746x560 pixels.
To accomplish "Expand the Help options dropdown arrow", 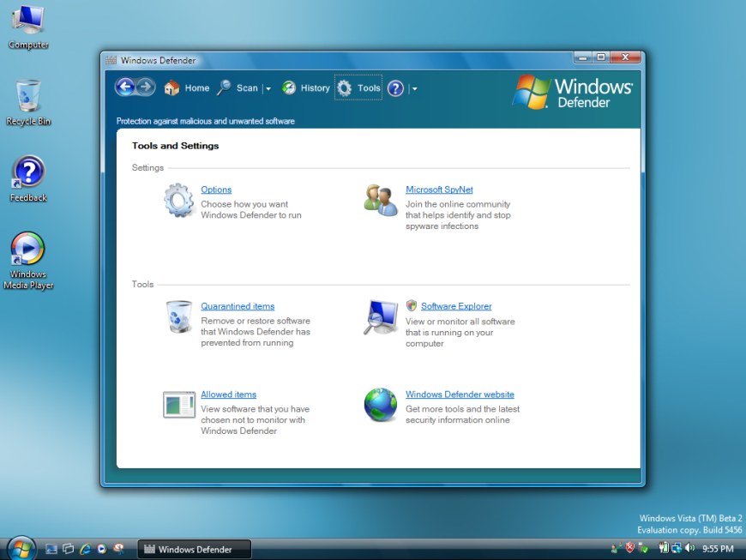I will coord(414,88).
